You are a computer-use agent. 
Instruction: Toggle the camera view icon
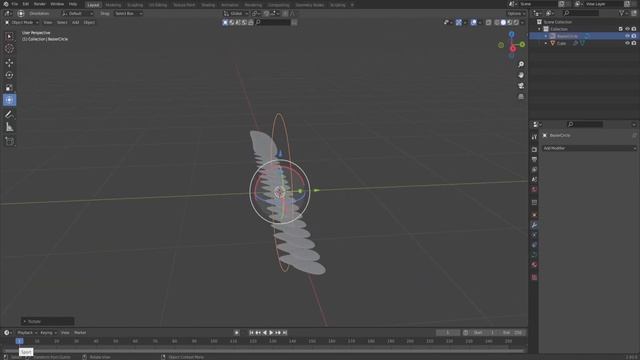pos(521,86)
